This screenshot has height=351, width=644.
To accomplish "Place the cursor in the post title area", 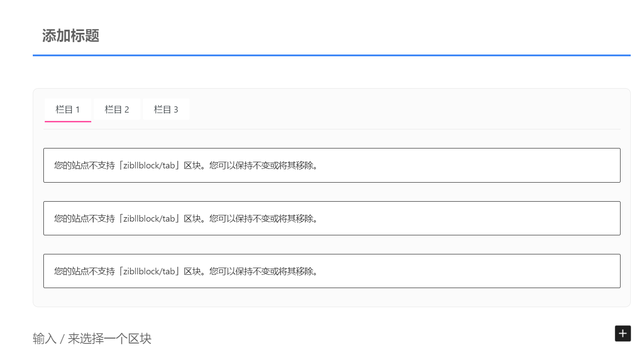I will [71, 35].
